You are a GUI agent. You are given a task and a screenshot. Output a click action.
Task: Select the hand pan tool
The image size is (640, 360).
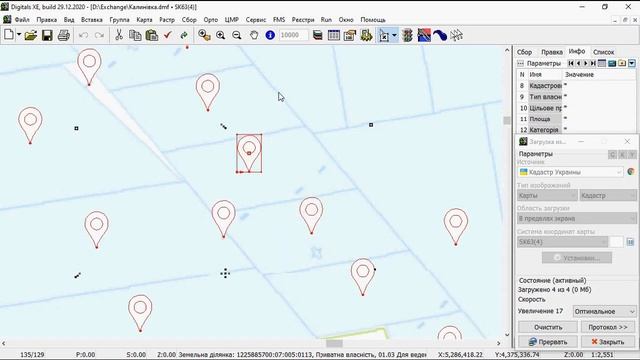254,36
